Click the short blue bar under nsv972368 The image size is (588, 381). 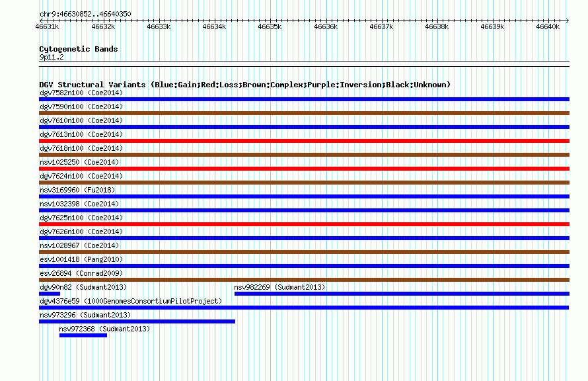pyautogui.click(x=83, y=335)
